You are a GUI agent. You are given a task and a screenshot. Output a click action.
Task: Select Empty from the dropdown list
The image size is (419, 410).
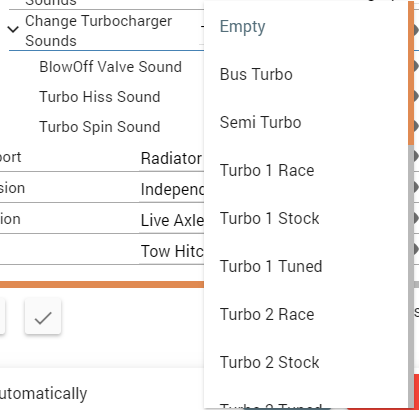pos(306,26)
